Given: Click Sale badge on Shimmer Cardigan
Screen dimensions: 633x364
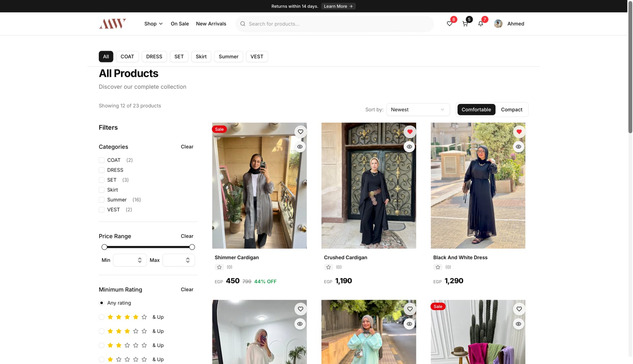Looking at the screenshot, I should (x=219, y=129).
